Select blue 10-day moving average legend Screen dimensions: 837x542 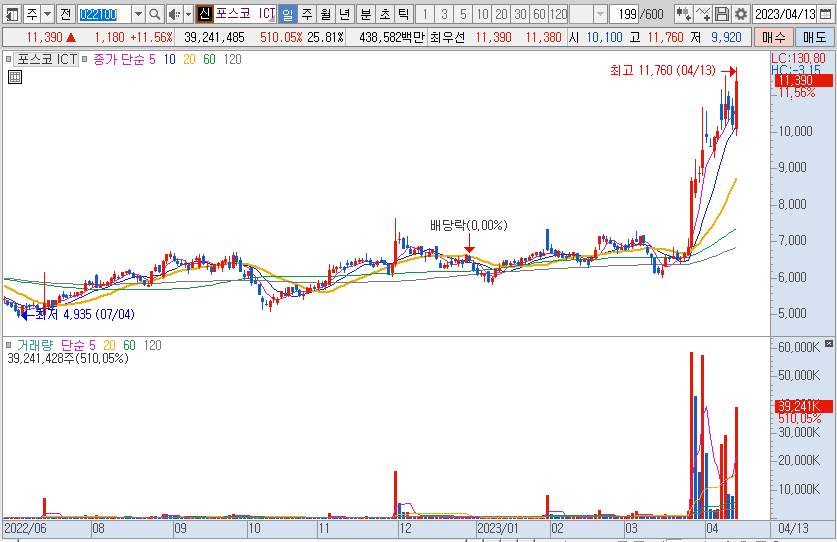pos(169,59)
